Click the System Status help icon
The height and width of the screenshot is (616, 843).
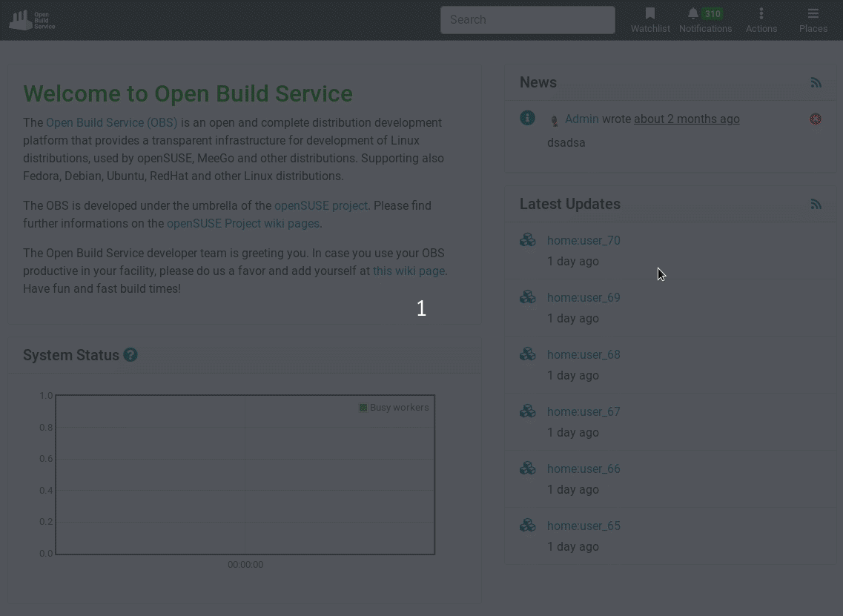[130, 355]
